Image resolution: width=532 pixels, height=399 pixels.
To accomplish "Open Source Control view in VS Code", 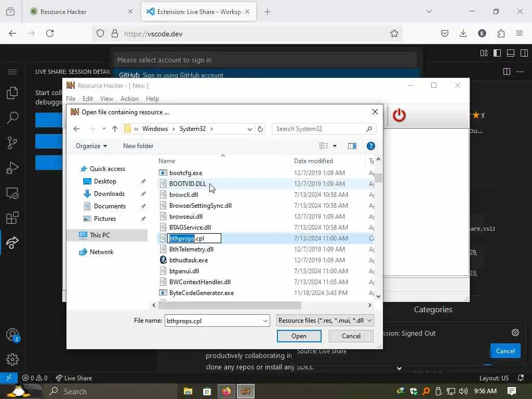I will (12, 143).
